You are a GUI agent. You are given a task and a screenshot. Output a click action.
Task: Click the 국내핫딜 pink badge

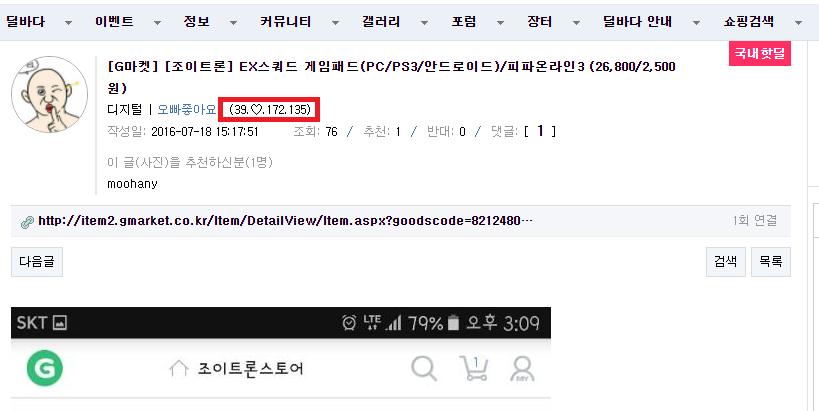(760, 53)
